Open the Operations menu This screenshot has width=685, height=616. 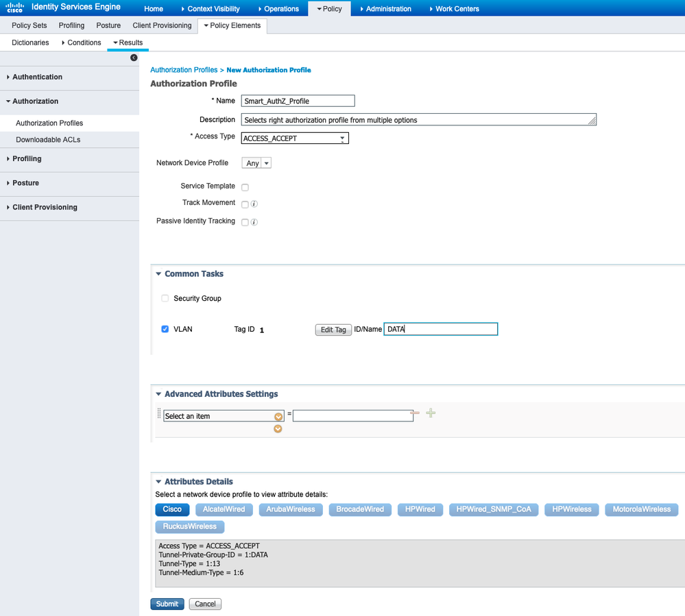click(x=278, y=9)
